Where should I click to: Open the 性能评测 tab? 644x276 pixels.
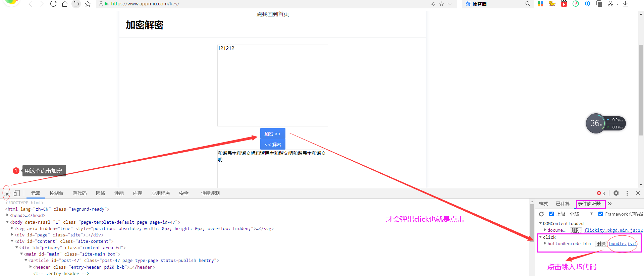210,193
